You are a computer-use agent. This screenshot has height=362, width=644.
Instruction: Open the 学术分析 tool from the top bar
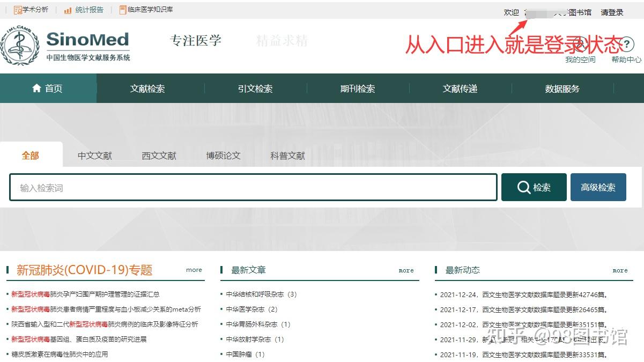(31, 9)
